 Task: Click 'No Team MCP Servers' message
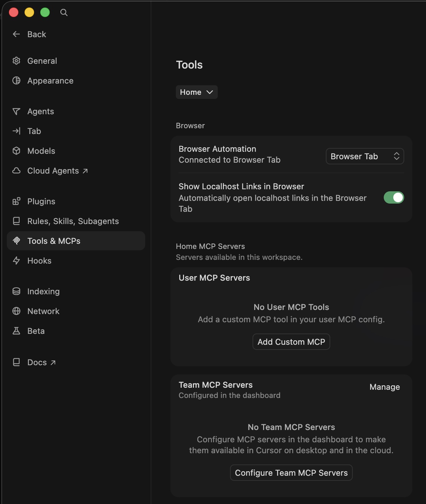(x=291, y=427)
